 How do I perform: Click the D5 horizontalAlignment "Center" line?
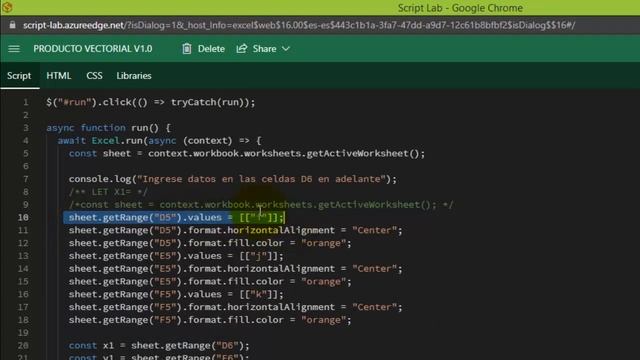click(236, 230)
